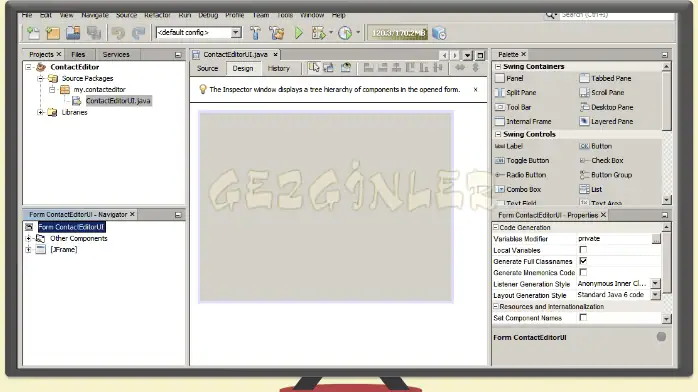Click the Undo arrow icon

coord(118,33)
